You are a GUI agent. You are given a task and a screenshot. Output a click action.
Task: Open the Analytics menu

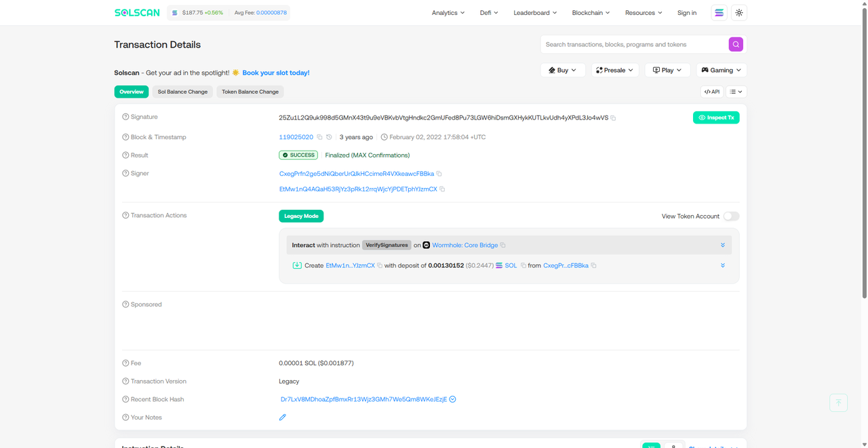tap(448, 13)
